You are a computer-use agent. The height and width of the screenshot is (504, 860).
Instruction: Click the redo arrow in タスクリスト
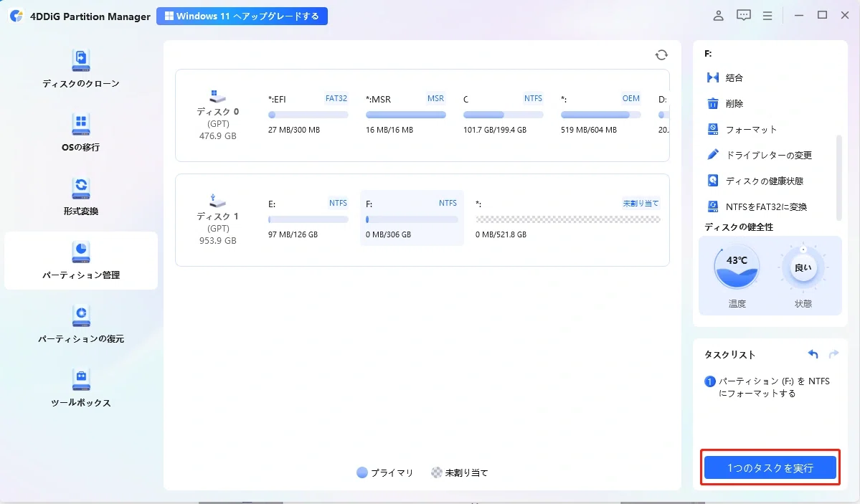tap(833, 354)
